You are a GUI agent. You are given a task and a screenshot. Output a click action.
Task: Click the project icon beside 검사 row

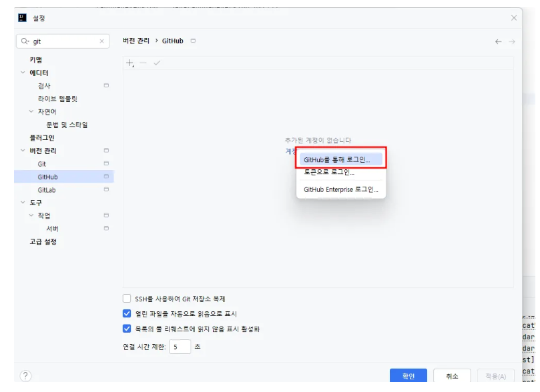[x=106, y=85]
